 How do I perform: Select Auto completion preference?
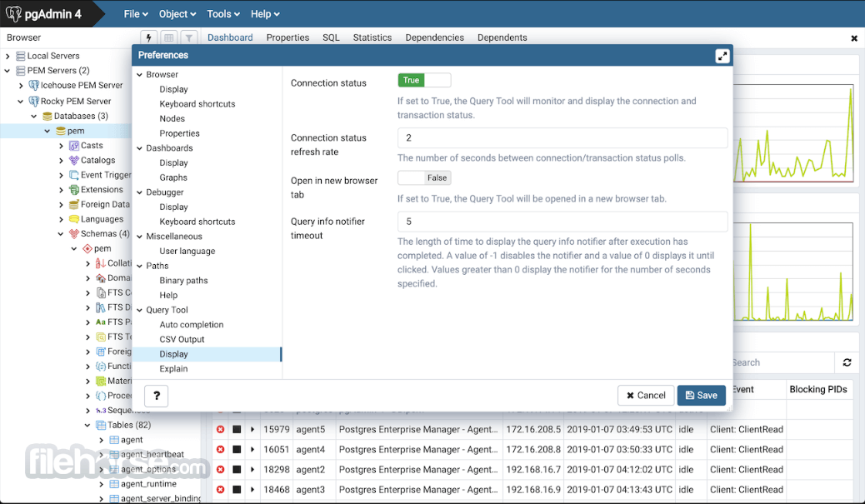pyautogui.click(x=192, y=324)
